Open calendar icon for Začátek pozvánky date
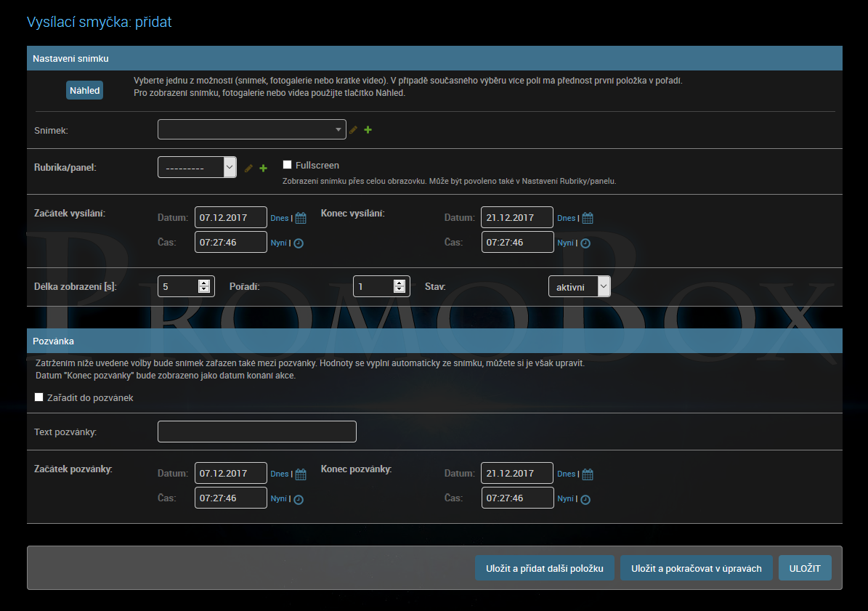The width and height of the screenshot is (868, 611). (x=301, y=474)
